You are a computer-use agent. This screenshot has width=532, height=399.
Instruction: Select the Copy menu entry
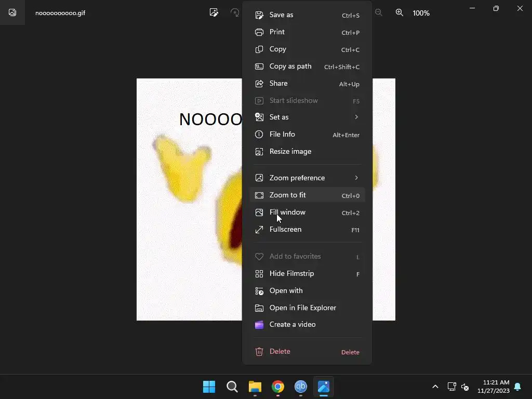[x=307, y=49]
